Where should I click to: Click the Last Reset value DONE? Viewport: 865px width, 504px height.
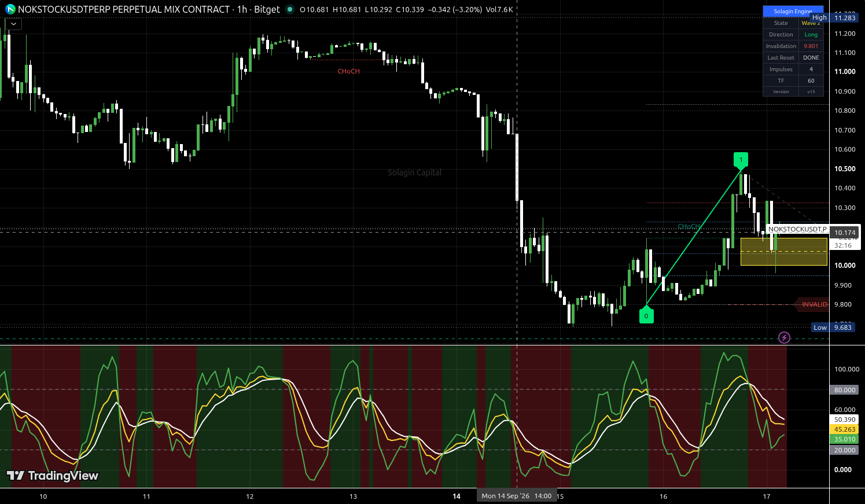tap(811, 58)
